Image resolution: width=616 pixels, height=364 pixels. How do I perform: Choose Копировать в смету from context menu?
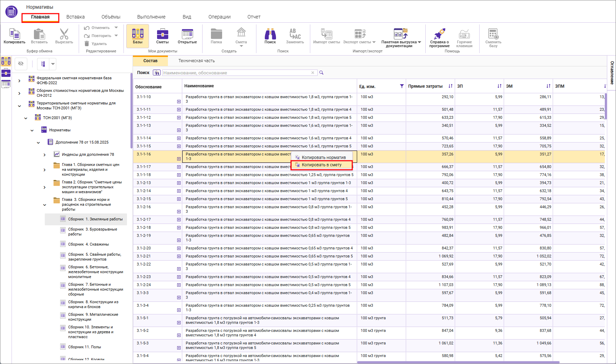(321, 165)
